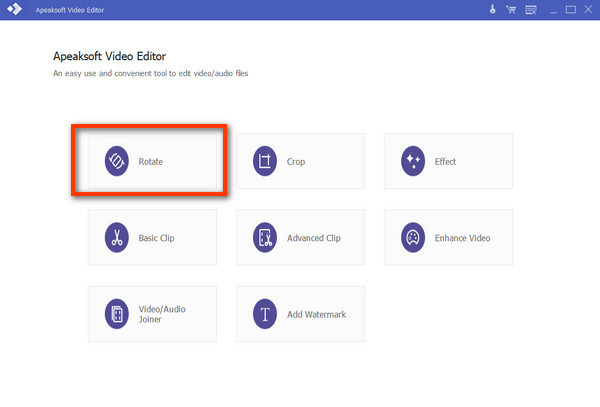This screenshot has height=407, width=600.
Task: Click the Effect sparkle icon
Action: point(413,161)
